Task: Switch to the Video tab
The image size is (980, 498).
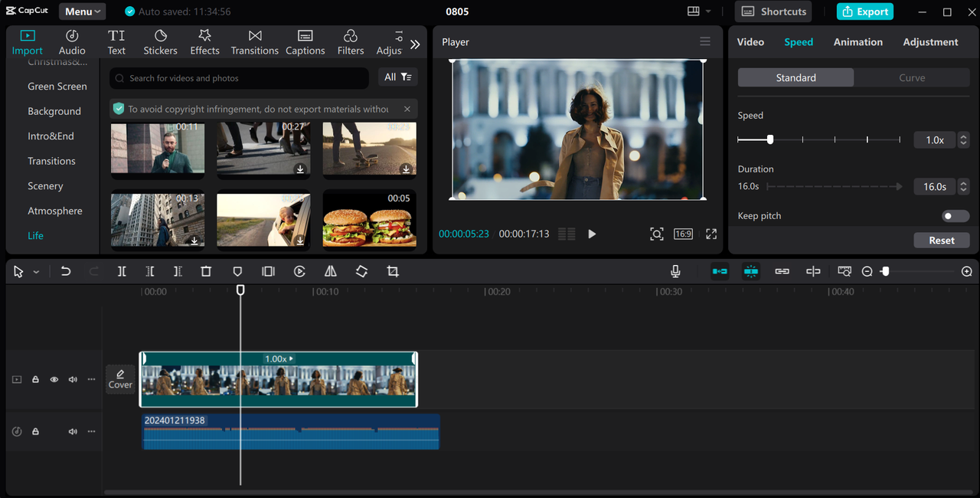Action: click(x=750, y=42)
